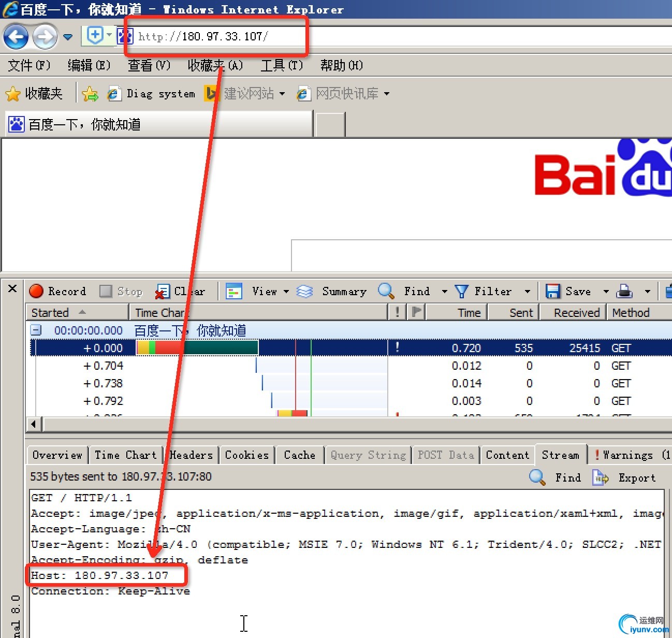672x638 pixels.
Task: Click the add to favorites bar icon
Action: click(x=90, y=94)
